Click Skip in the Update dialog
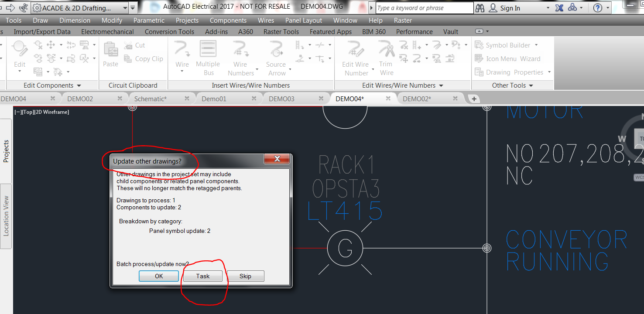644x314 pixels. 245,276
